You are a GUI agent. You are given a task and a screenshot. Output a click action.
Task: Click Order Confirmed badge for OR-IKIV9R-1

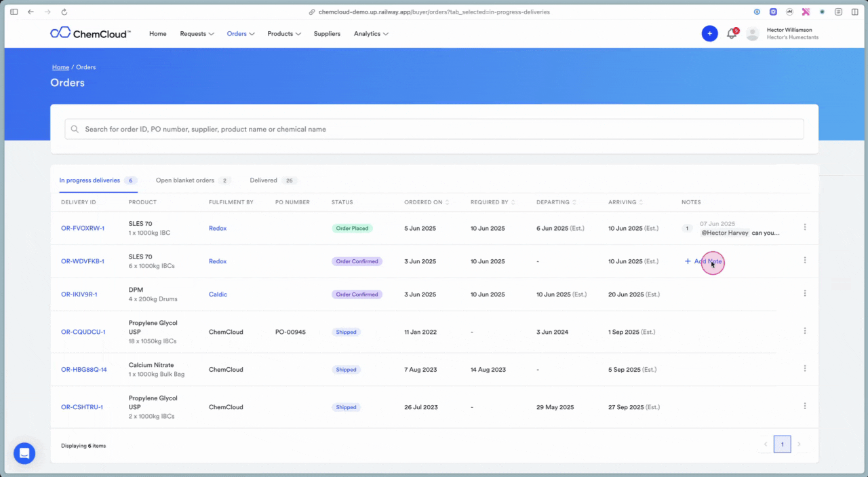[x=357, y=294]
